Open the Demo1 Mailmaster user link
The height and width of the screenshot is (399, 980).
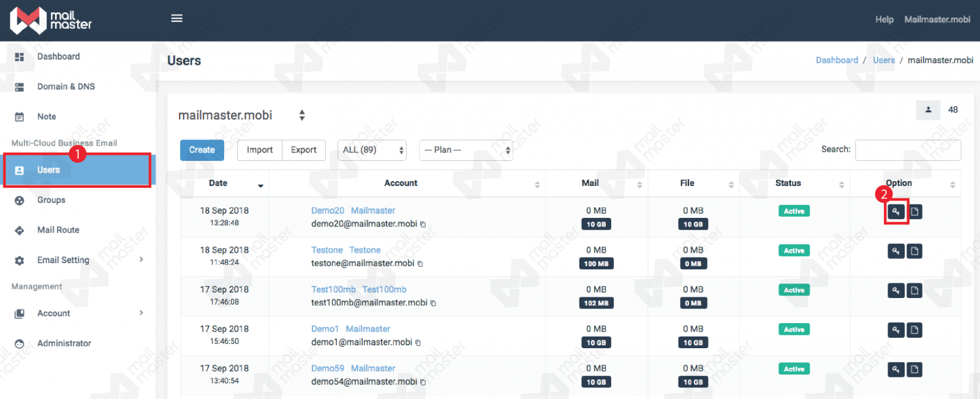(350, 329)
